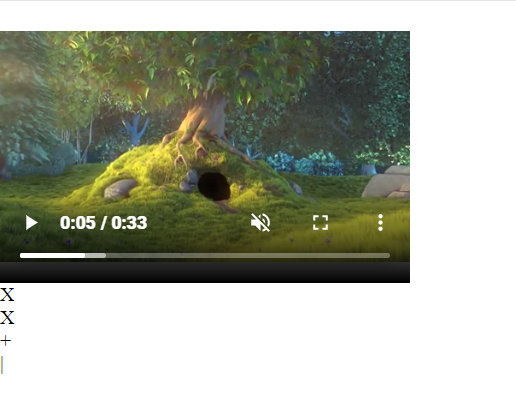Jump to the far right end of the progress bar
The width and height of the screenshot is (516, 417).
[x=388, y=256]
